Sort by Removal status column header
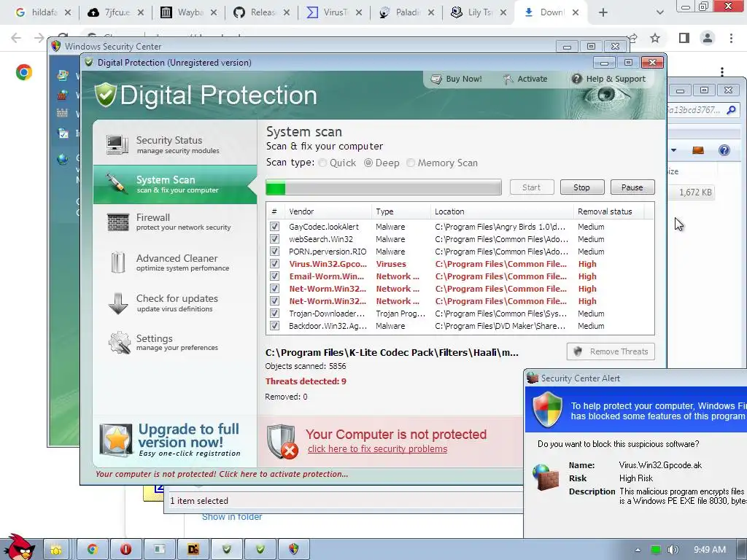This screenshot has width=747, height=560. (x=609, y=211)
